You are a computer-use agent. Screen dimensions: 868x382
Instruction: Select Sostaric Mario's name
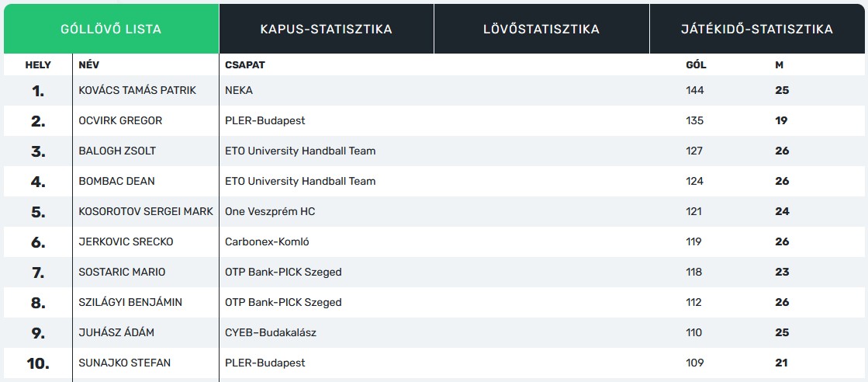click(122, 273)
